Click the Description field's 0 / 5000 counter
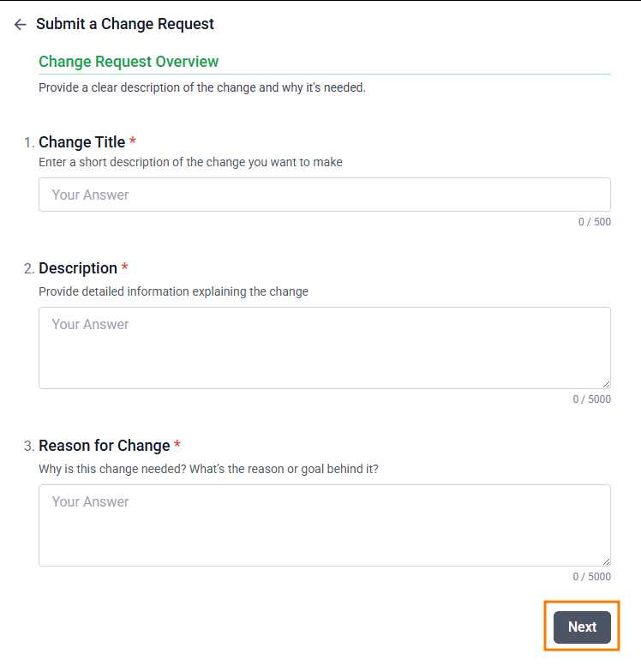 (591, 399)
